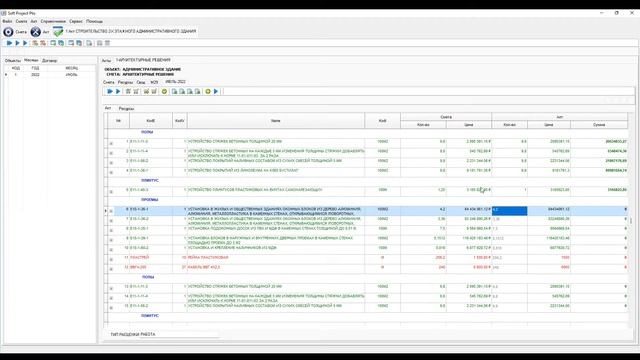Expand row 10, the architraves installation item
Image resolution: width=640 pixels, height=360 pixels.
pyautogui.click(x=111, y=249)
